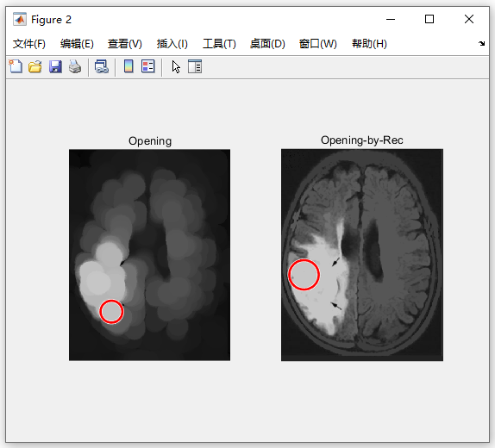495x448 pixels.
Task: Open the 窗口(W) menu
Action: [317, 44]
